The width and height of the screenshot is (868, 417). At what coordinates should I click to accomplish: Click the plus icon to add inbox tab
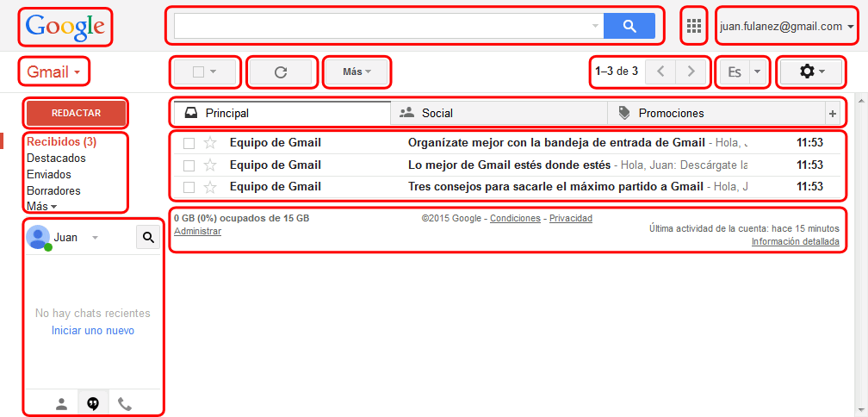pos(832,114)
